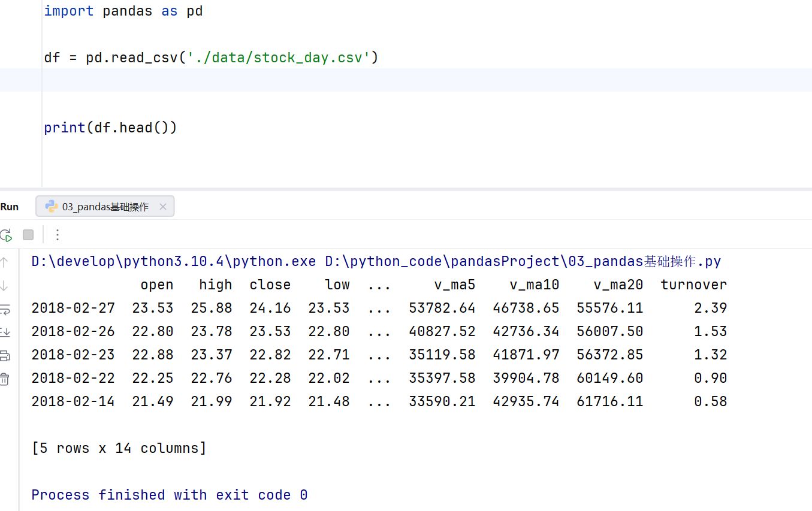Click the v_ma5 value 53782.64
This screenshot has width=812, height=511.
(442, 309)
